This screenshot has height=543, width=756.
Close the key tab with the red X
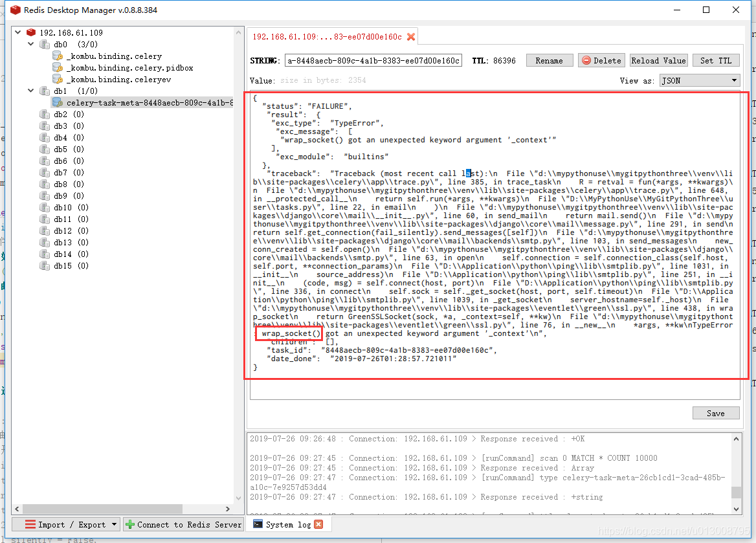[411, 37]
